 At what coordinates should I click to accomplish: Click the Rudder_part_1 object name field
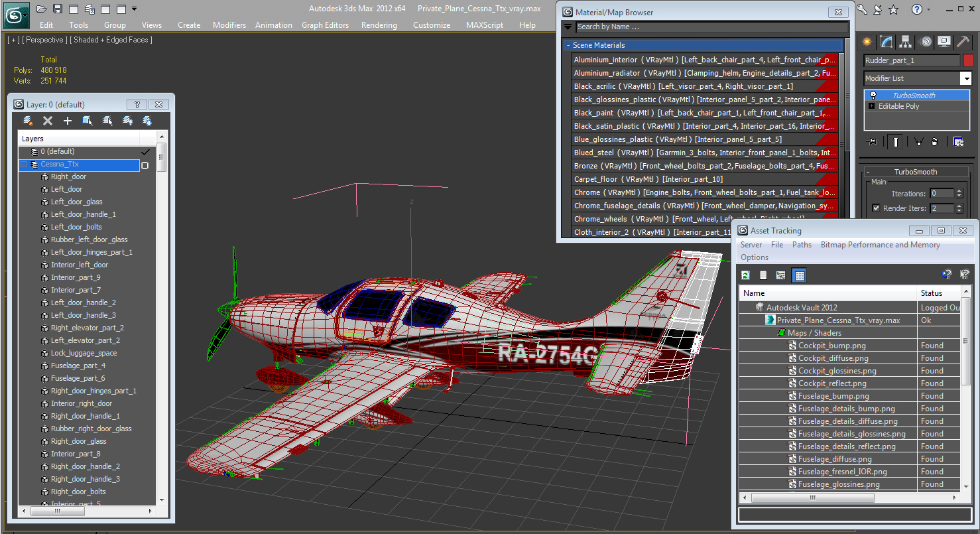click(x=912, y=60)
